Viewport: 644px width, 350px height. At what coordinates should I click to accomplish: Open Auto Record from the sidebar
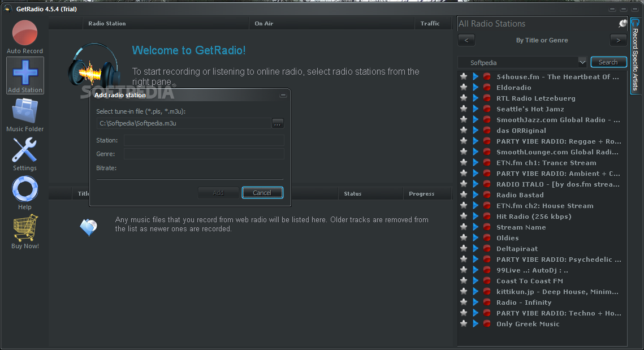tap(25, 37)
